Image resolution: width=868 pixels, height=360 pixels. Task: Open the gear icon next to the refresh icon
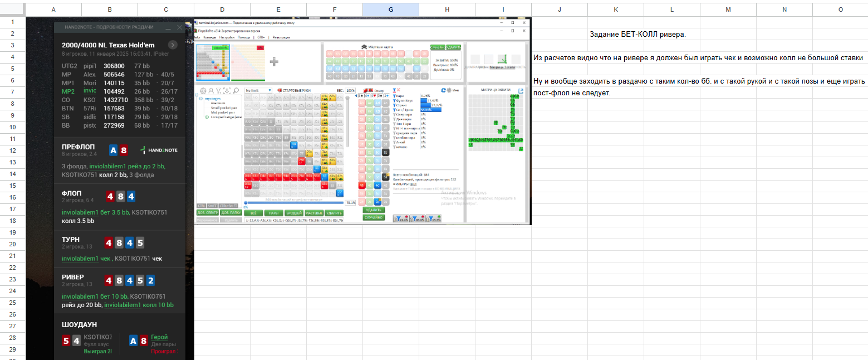click(x=449, y=90)
